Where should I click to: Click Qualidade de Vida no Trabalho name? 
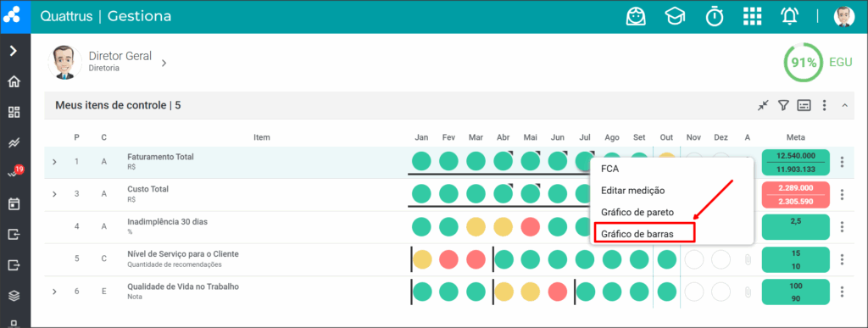click(x=183, y=286)
